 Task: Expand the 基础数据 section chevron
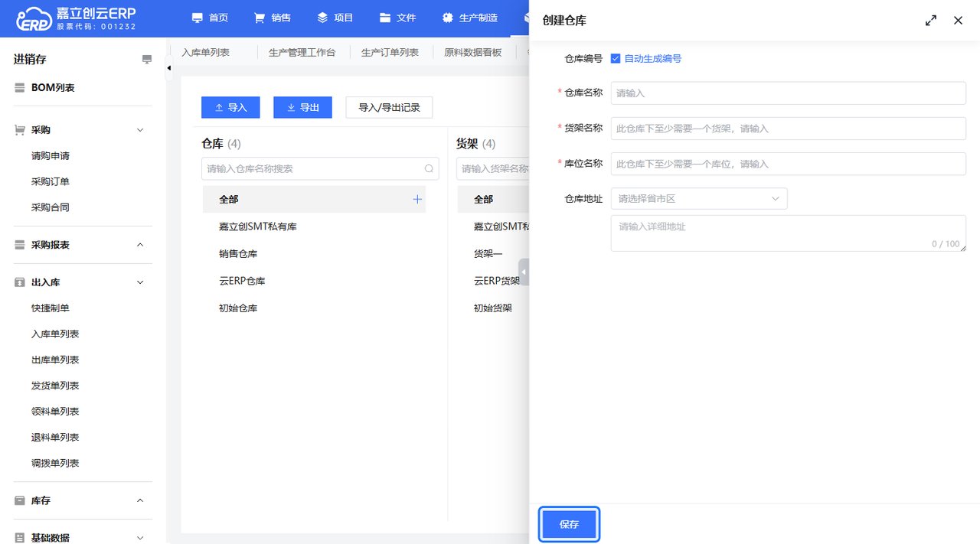pyautogui.click(x=140, y=538)
